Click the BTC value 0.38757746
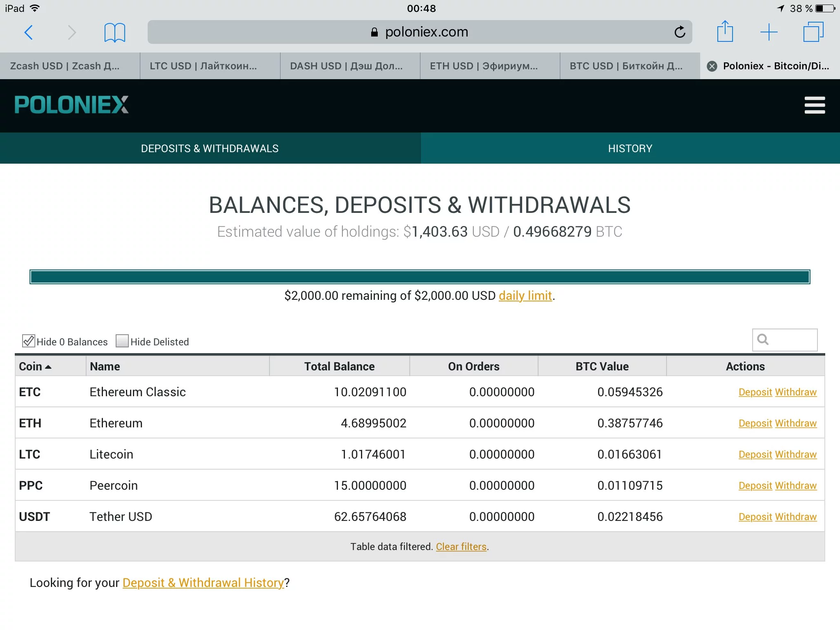 point(630,423)
